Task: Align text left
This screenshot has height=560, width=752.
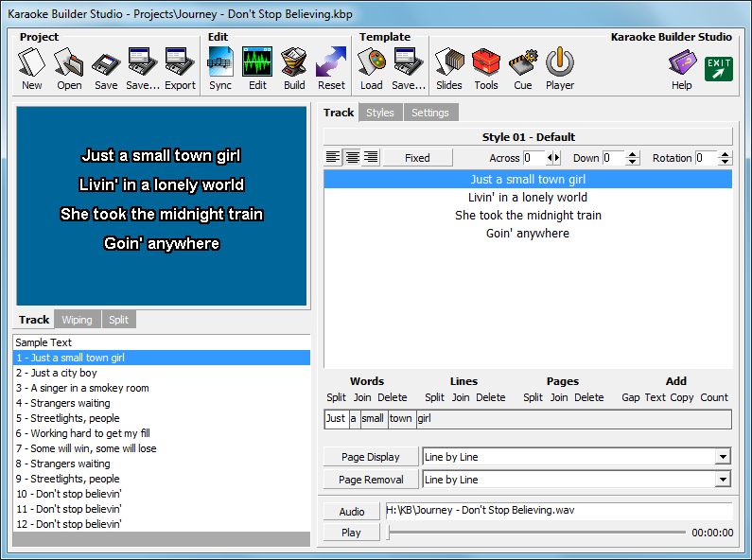Action: (333, 157)
